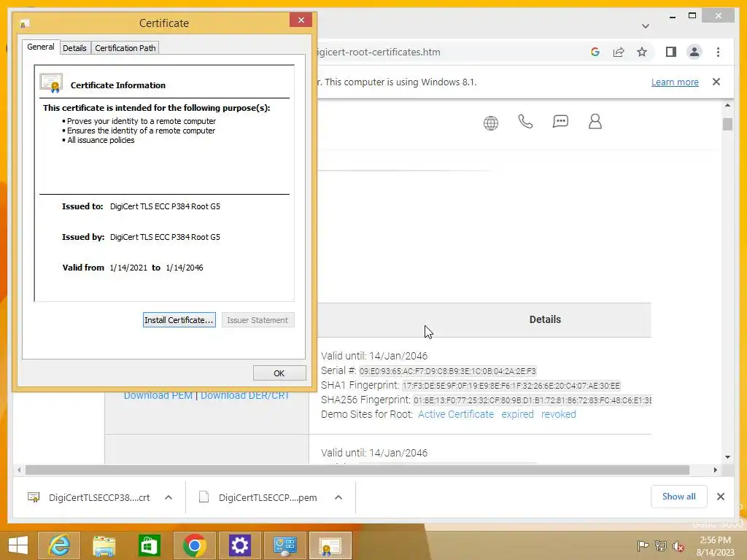Switch to the Certification Path tab
Image resolution: width=747 pixels, height=560 pixels.
click(125, 48)
